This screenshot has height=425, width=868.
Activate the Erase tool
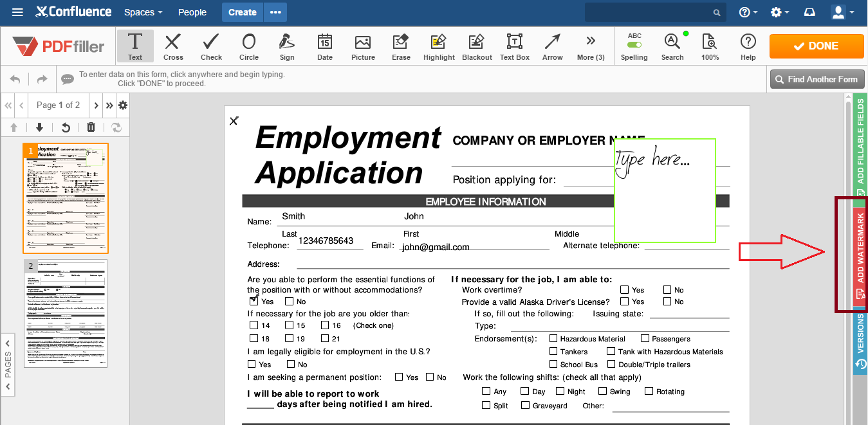401,46
